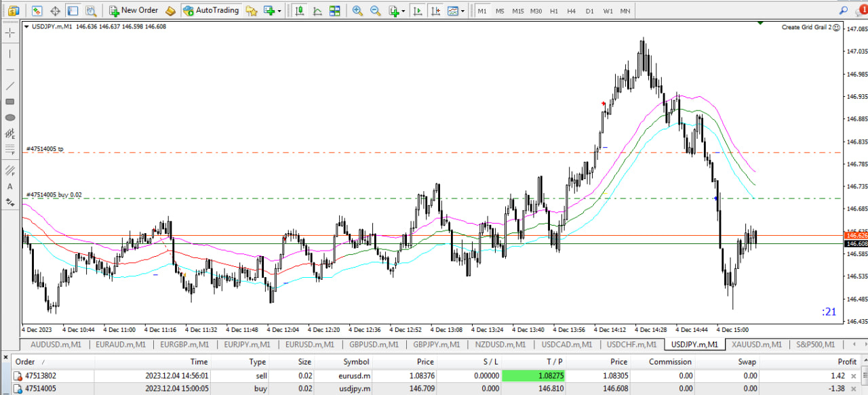Open the USDCAD.m,M1 chart tab
The height and width of the screenshot is (395, 868).
click(566, 345)
